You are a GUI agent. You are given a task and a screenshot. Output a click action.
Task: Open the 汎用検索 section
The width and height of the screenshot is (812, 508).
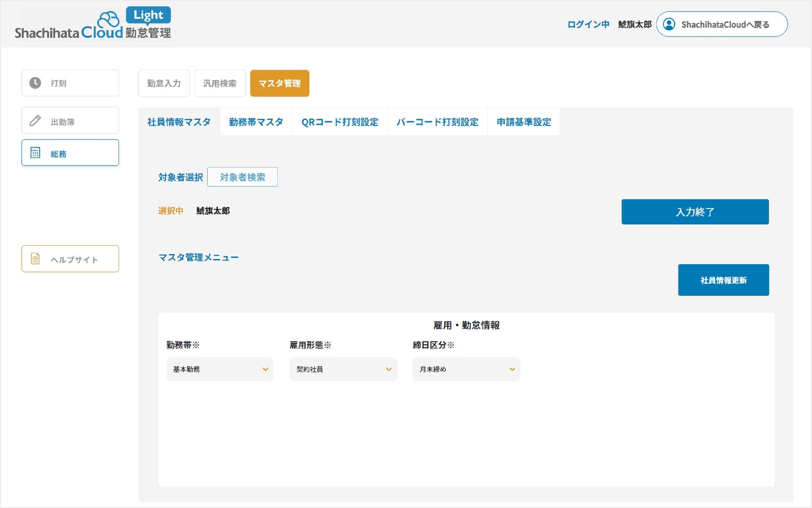click(219, 83)
